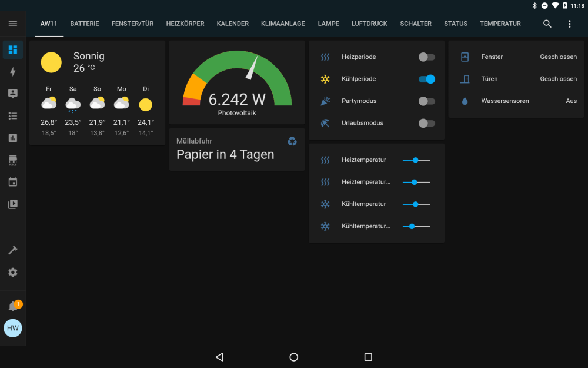Screen dimensions: 588x368
Task: Open the Logbook list sidebar icon
Action: 13,115
